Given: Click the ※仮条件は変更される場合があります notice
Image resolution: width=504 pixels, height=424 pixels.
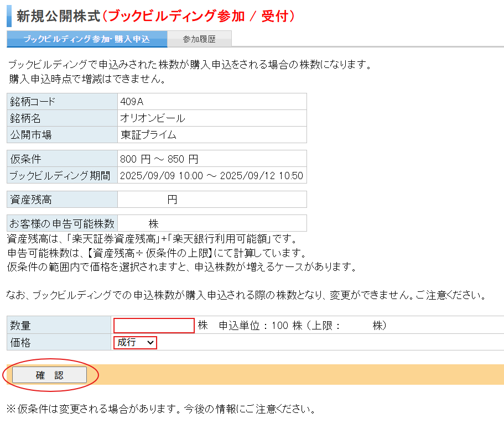Looking at the screenshot, I should pos(160,410).
